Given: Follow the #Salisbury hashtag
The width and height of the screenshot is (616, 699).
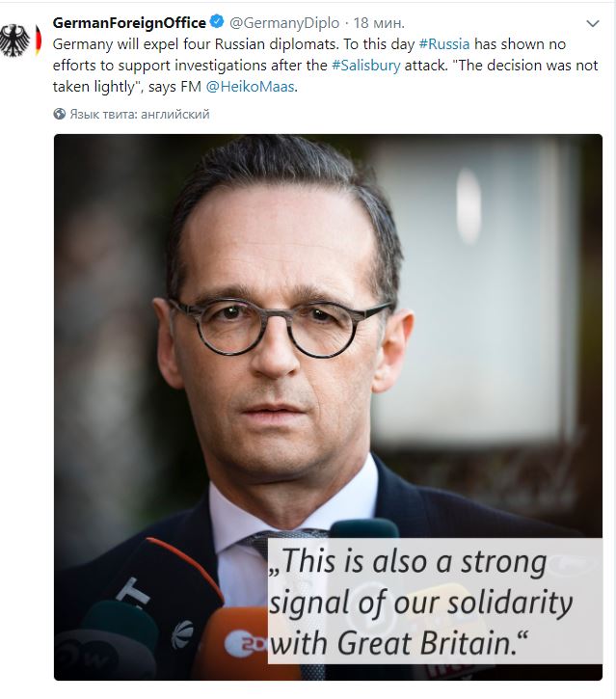Looking at the screenshot, I should click(366, 66).
